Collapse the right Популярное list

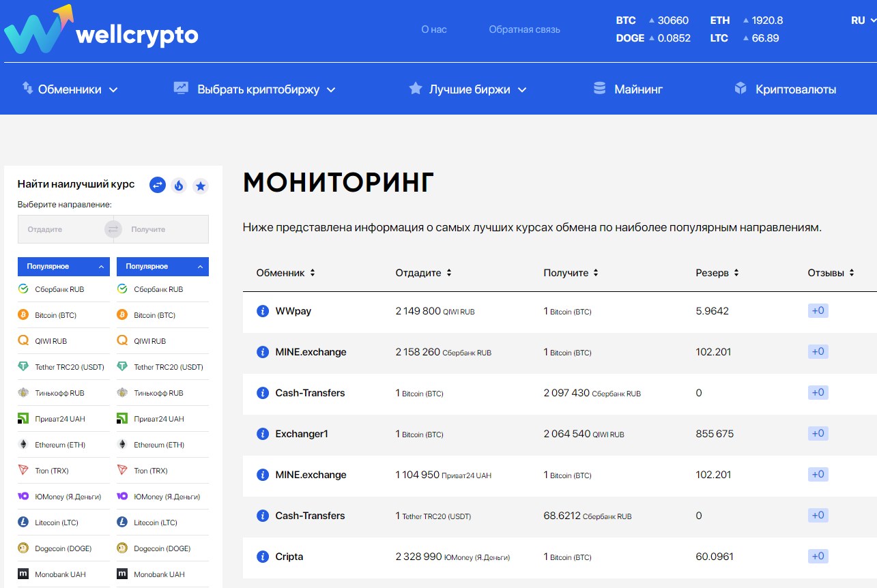tap(162, 267)
